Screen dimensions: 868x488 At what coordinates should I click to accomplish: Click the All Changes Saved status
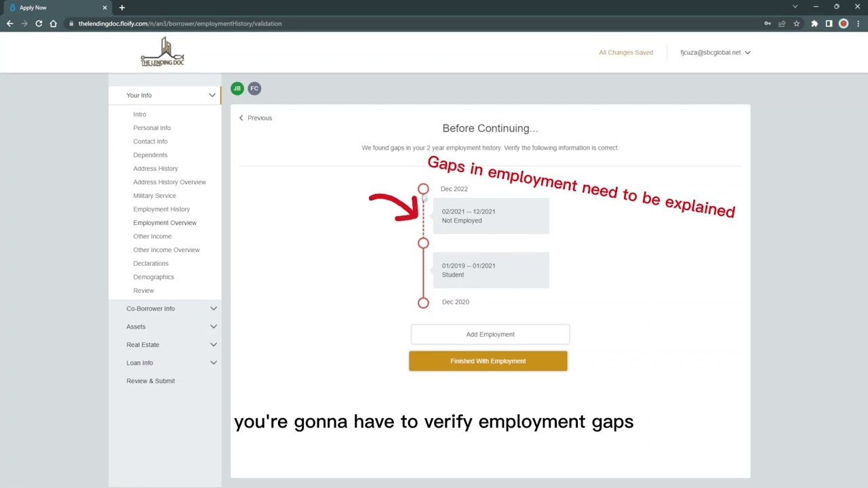[x=626, y=52]
